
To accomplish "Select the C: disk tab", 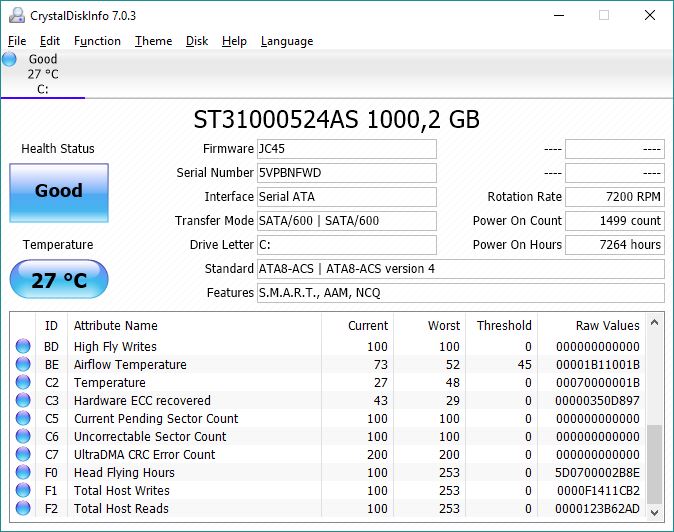I will click(43, 74).
